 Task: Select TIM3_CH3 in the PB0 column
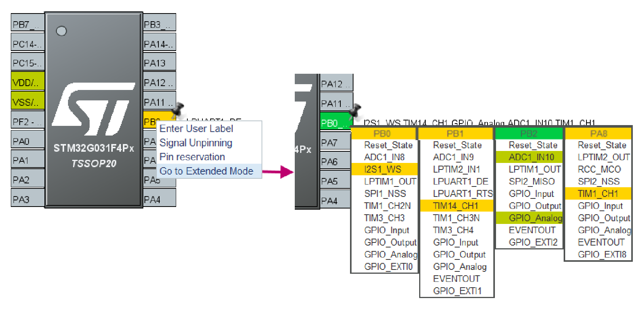(x=384, y=218)
